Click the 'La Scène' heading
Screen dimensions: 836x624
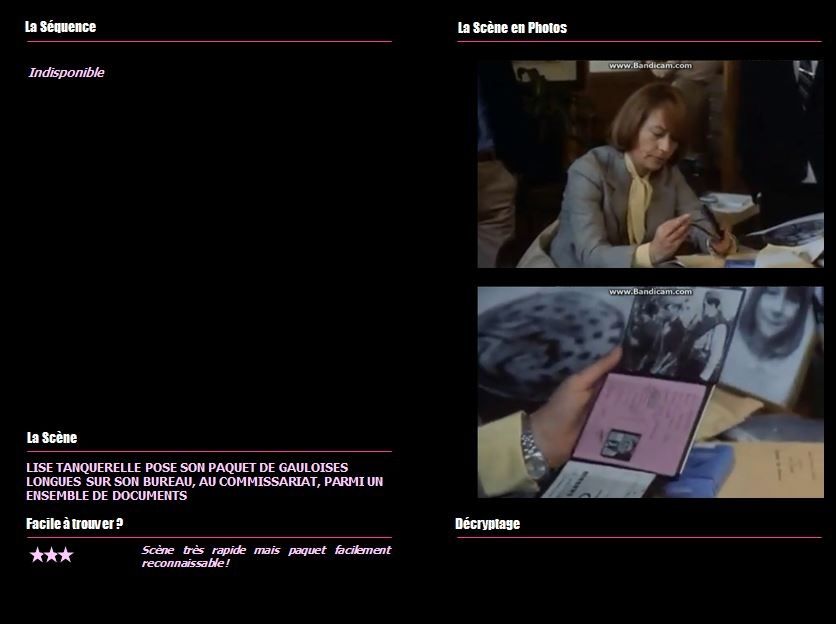(52, 438)
